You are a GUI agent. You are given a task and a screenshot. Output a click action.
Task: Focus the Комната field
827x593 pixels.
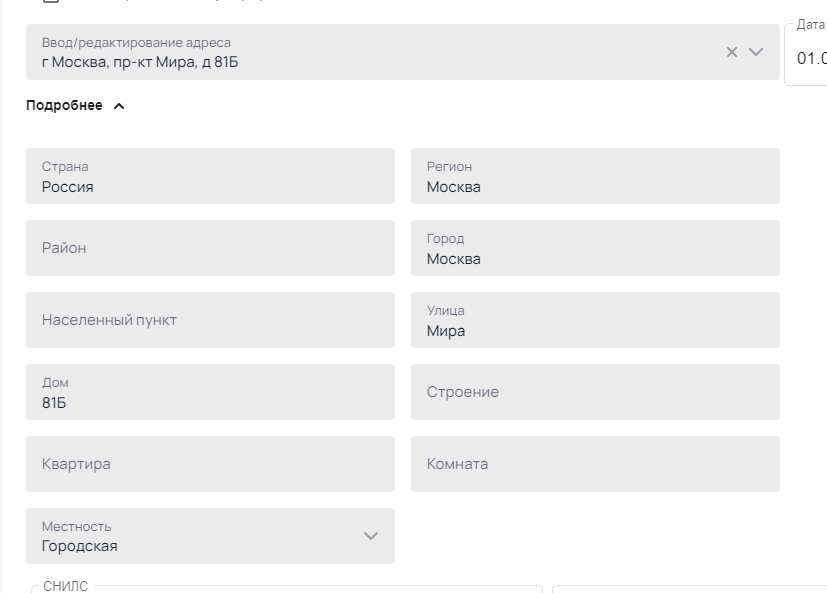(595, 464)
